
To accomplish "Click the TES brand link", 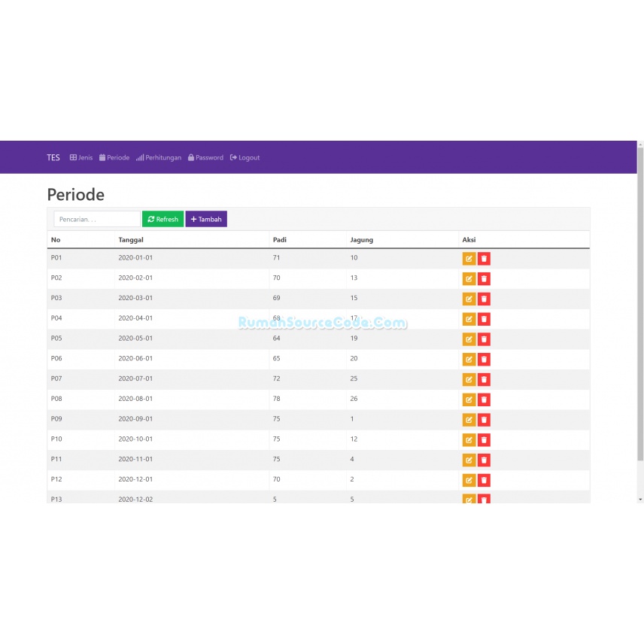I will pos(53,158).
